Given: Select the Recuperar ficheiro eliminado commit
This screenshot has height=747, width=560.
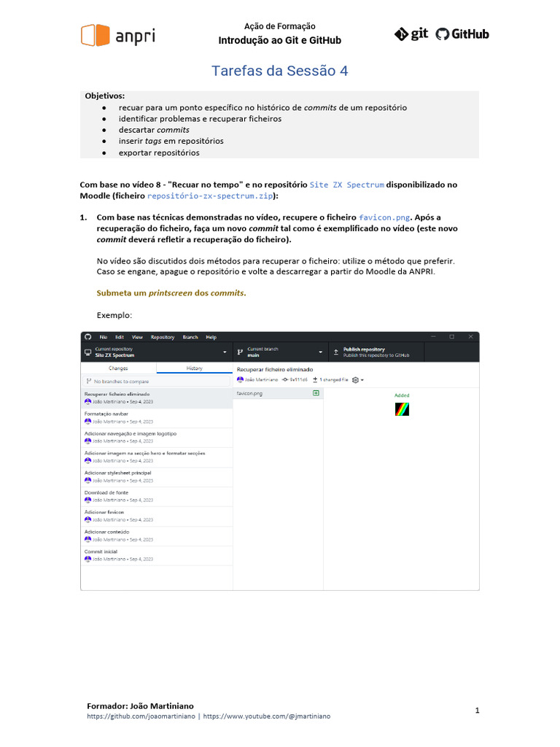Looking at the screenshot, I should point(157,398).
